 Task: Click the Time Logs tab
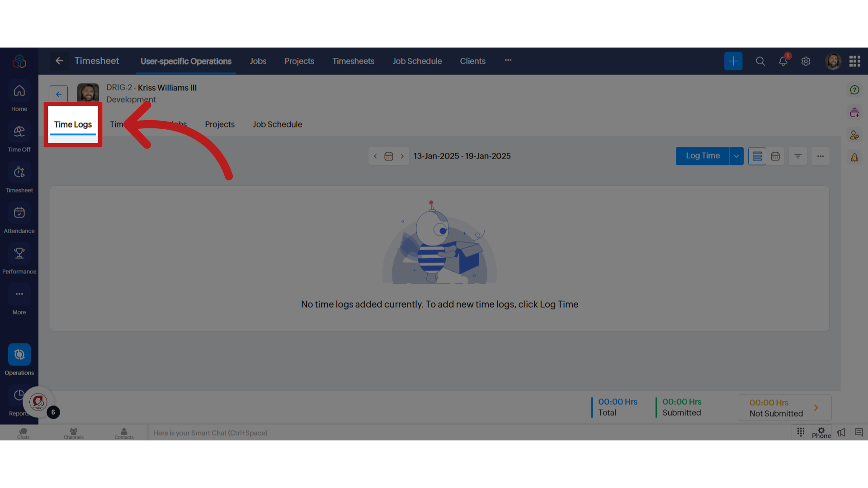click(x=73, y=124)
